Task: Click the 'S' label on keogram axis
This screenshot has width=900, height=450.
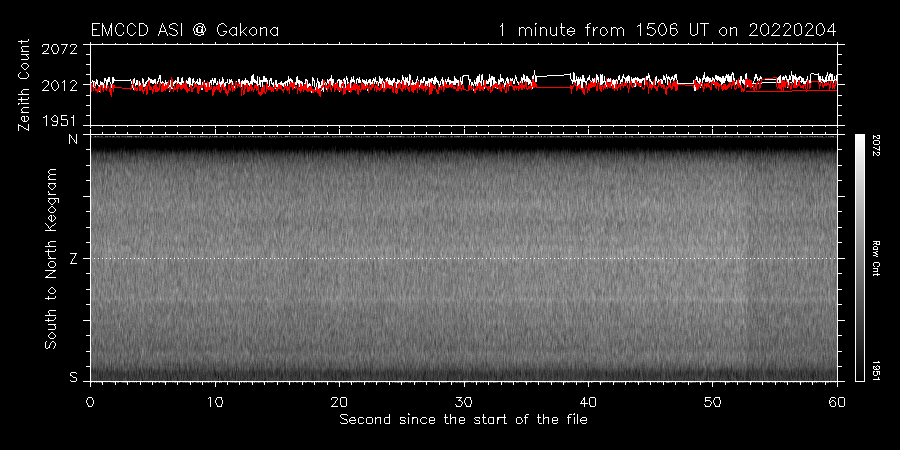Action: (73, 377)
